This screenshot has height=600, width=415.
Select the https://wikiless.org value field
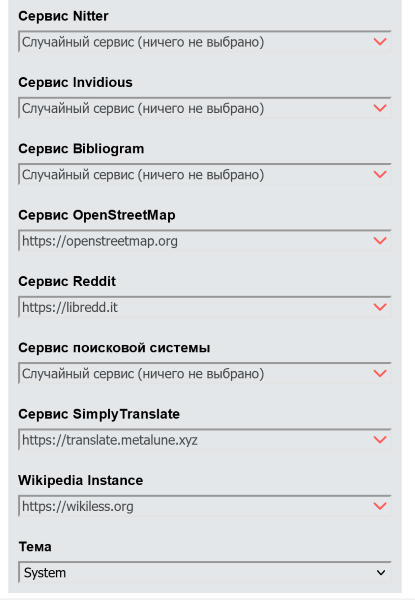click(x=205, y=506)
